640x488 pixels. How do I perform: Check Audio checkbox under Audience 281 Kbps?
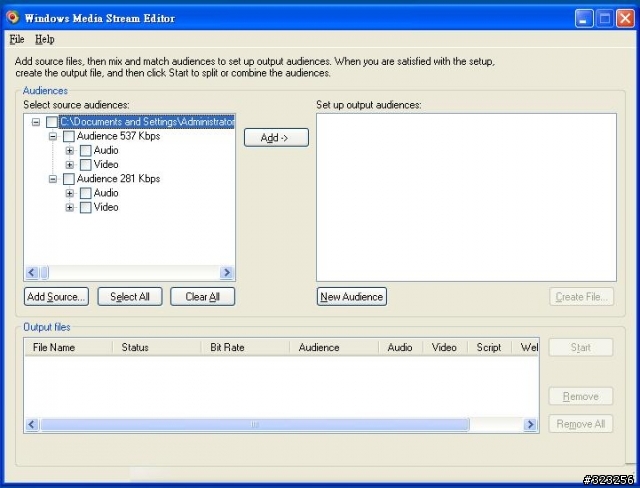(85, 193)
